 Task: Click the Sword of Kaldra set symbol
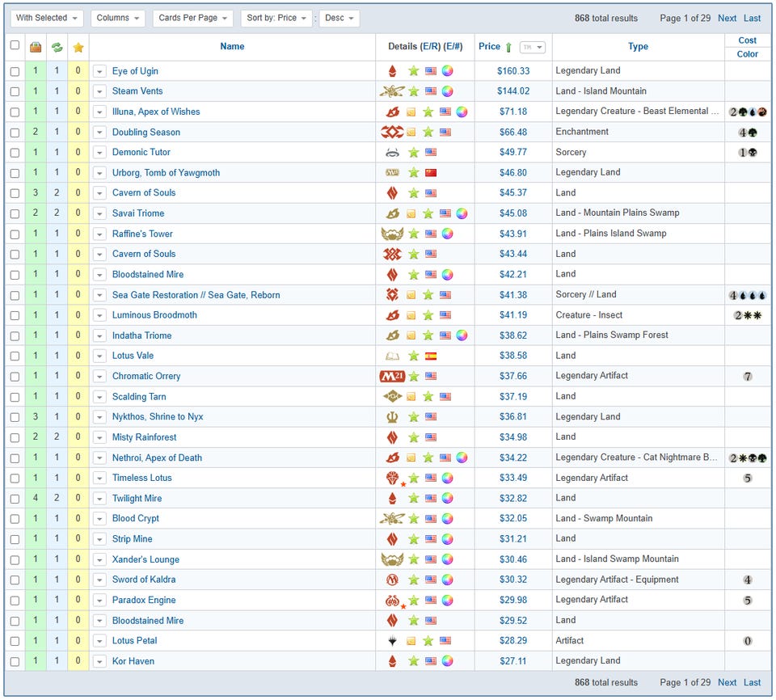click(x=393, y=580)
